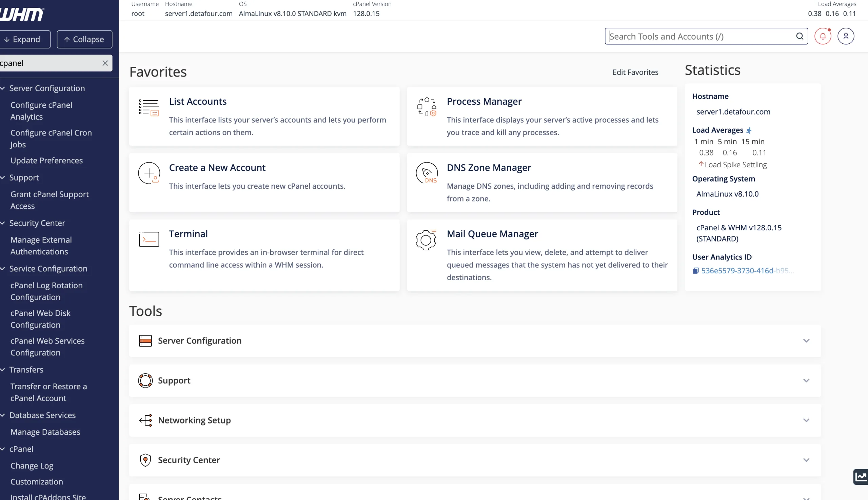
Task: Click the Load Spike Settling status text
Action: [x=735, y=165]
